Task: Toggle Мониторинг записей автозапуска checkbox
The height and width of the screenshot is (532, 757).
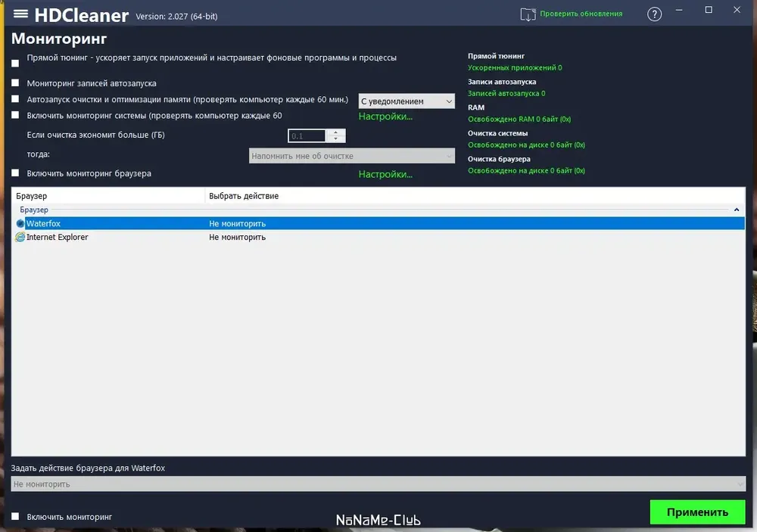Action: (15, 83)
